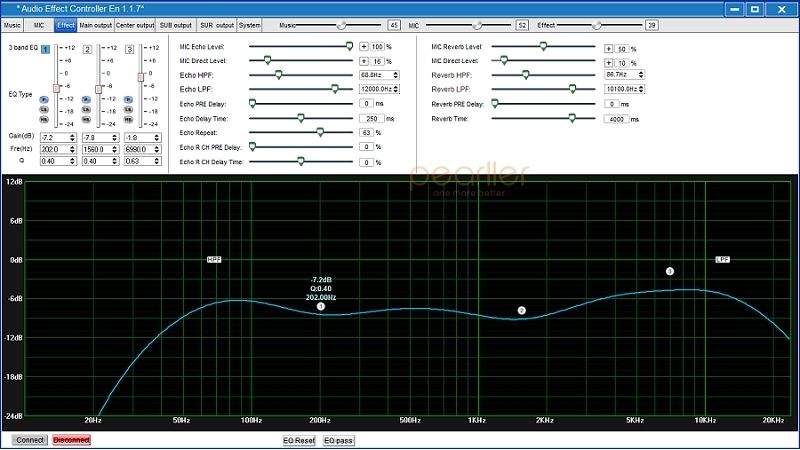This screenshot has width=800, height=450.
Task: Click the HPF marker on the graph
Action: (x=214, y=259)
